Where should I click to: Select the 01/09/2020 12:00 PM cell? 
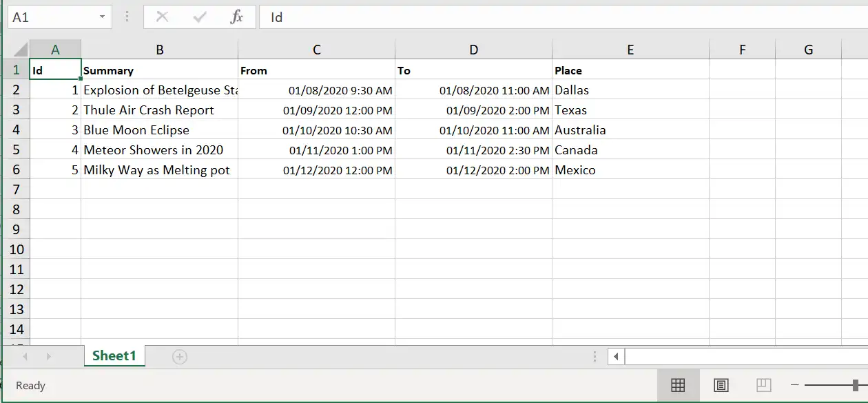tap(317, 110)
